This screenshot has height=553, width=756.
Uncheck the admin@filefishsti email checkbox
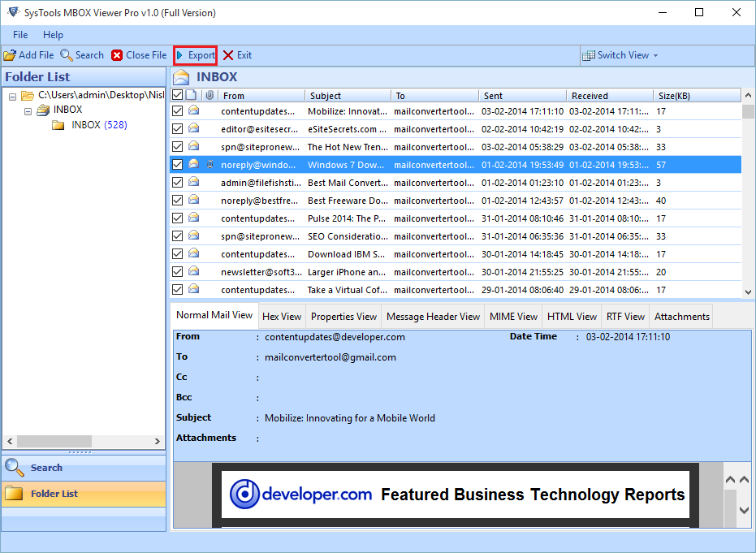[177, 183]
